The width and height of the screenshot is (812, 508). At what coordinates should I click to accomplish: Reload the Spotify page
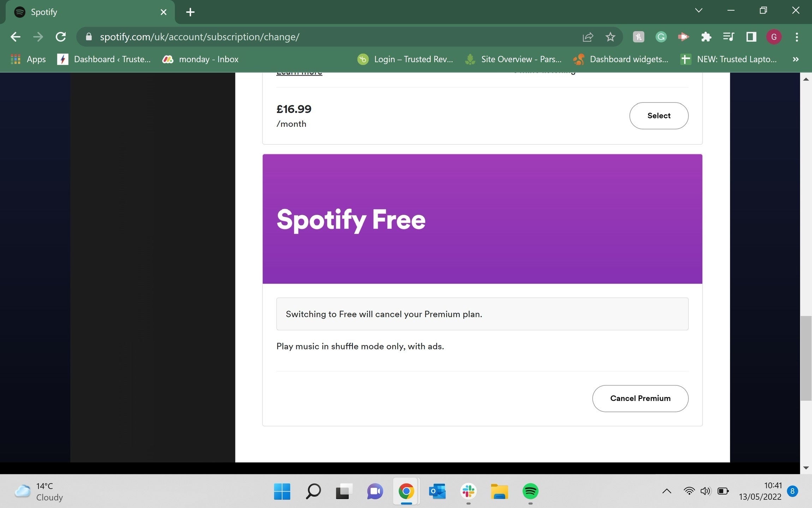pyautogui.click(x=61, y=37)
